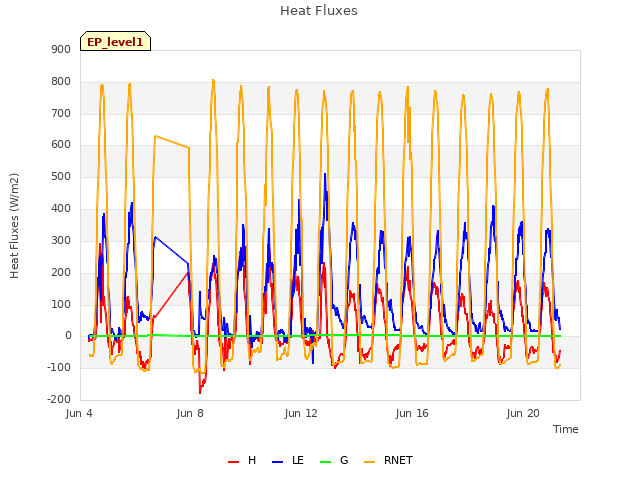
Task: Click the 900 y-axis tick label
Action: [x=61, y=49]
